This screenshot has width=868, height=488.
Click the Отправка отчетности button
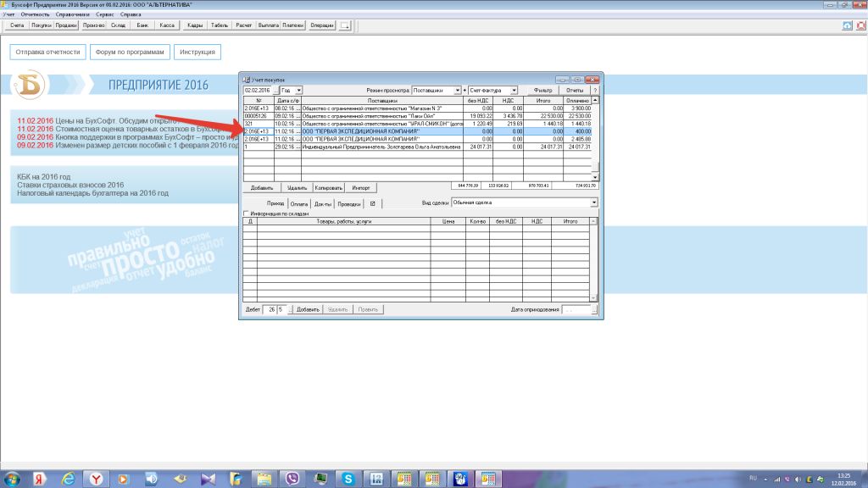[x=48, y=53]
